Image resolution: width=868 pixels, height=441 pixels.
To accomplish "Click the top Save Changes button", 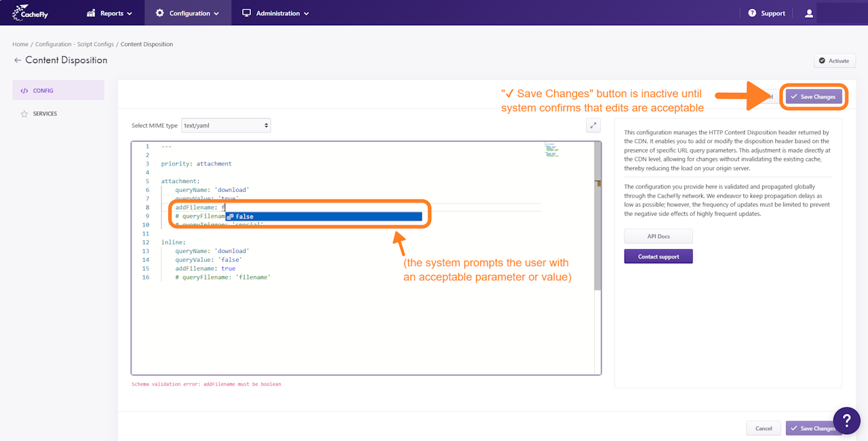I will coord(814,97).
